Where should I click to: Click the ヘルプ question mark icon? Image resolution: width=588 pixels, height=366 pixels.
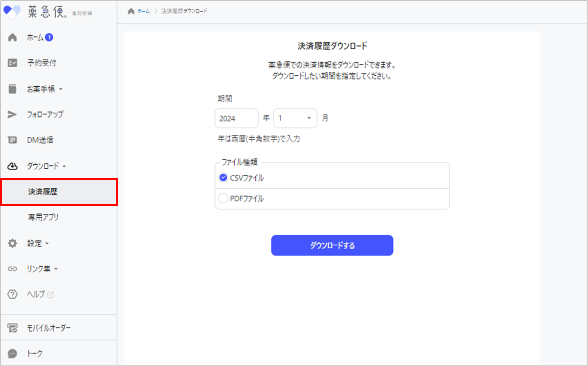(12, 294)
